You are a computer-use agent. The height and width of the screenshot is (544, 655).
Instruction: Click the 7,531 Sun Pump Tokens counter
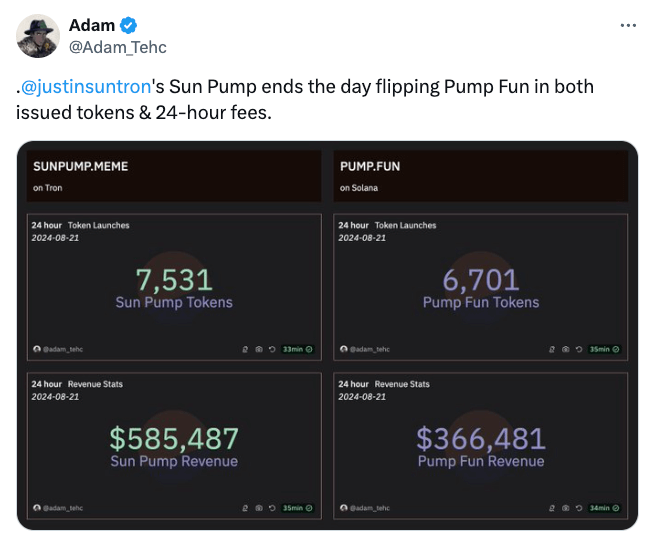(174, 281)
